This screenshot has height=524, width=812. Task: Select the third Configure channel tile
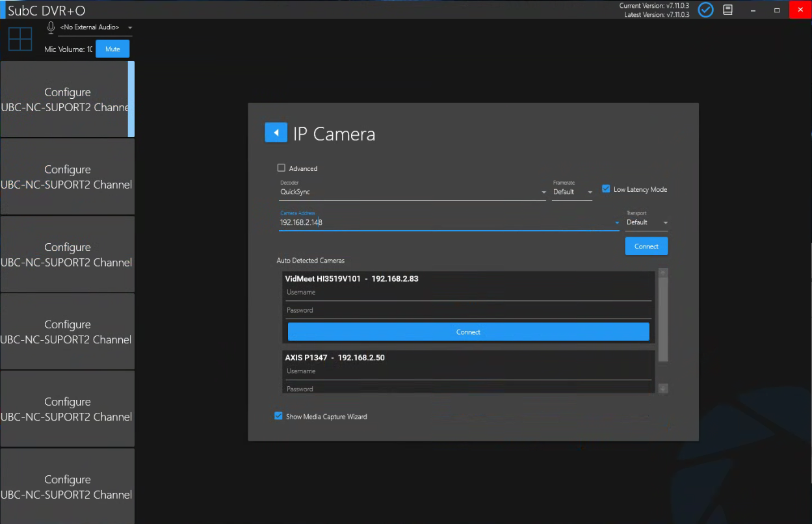point(67,254)
